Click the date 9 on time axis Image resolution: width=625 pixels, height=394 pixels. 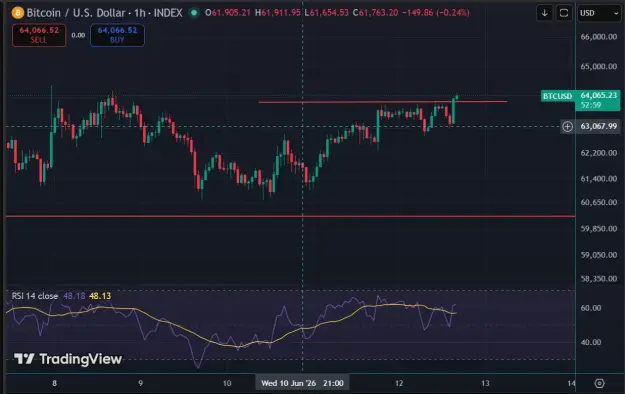pos(140,383)
